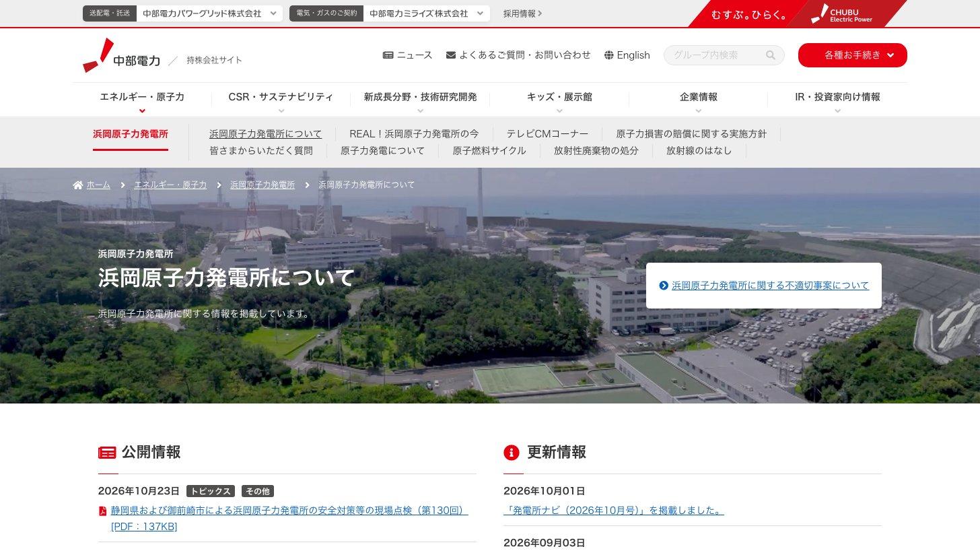This screenshot has height=551, width=980.
Task: Click the home icon in breadcrumb
Action: click(78, 185)
